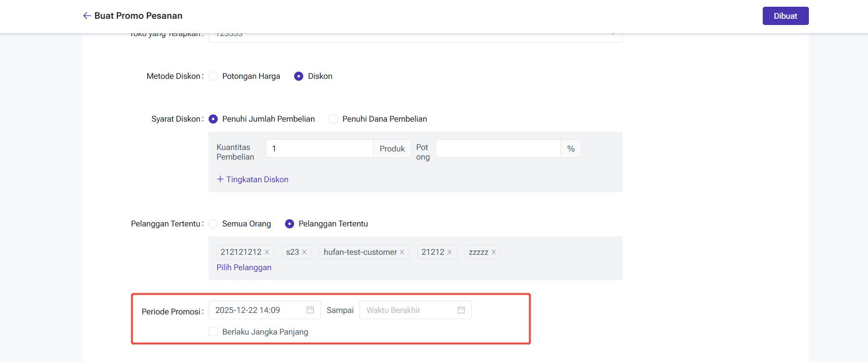Select Potongan Harga discount method
The width and height of the screenshot is (868, 362).
213,76
